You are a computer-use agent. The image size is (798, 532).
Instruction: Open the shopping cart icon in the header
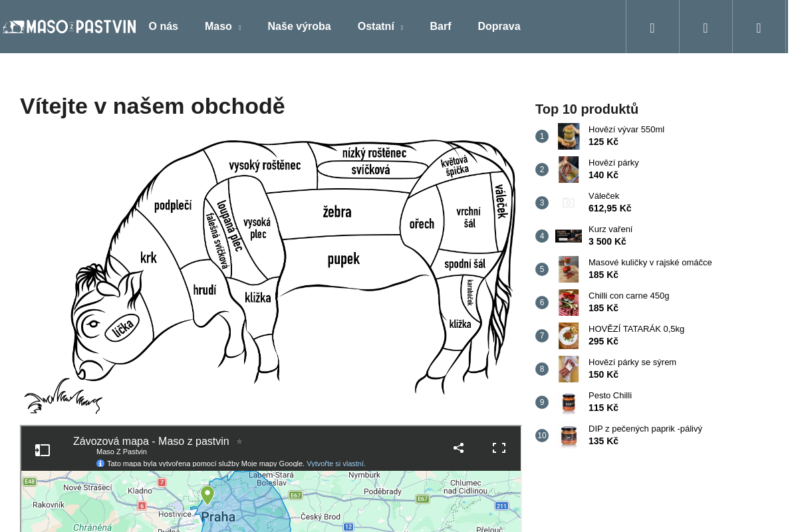758,27
